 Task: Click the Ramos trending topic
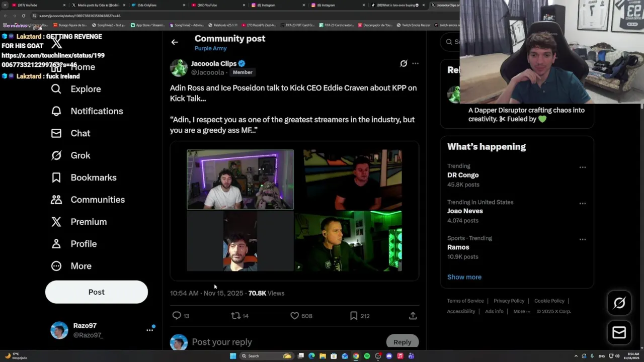pyautogui.click(x=458, y=247)
